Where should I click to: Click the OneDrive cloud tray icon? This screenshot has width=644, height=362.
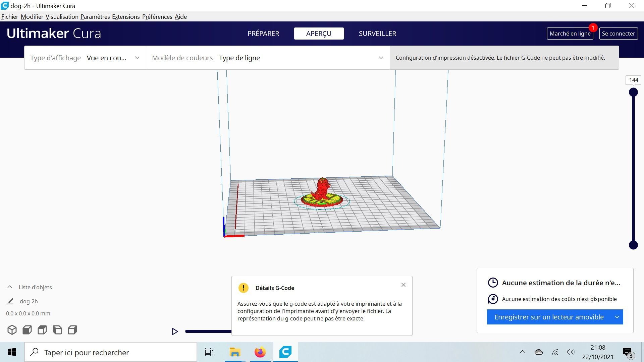(539, 352)
